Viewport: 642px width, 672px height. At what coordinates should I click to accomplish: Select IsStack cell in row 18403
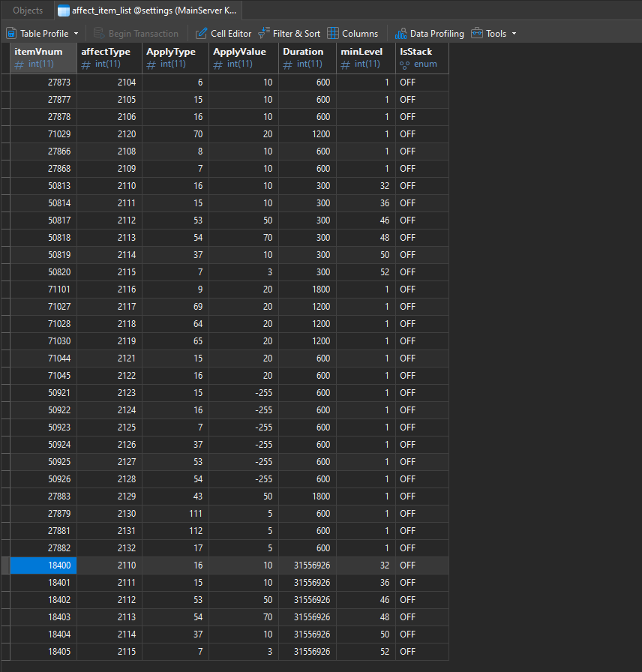pyautogui.click(x=422, y=617)
